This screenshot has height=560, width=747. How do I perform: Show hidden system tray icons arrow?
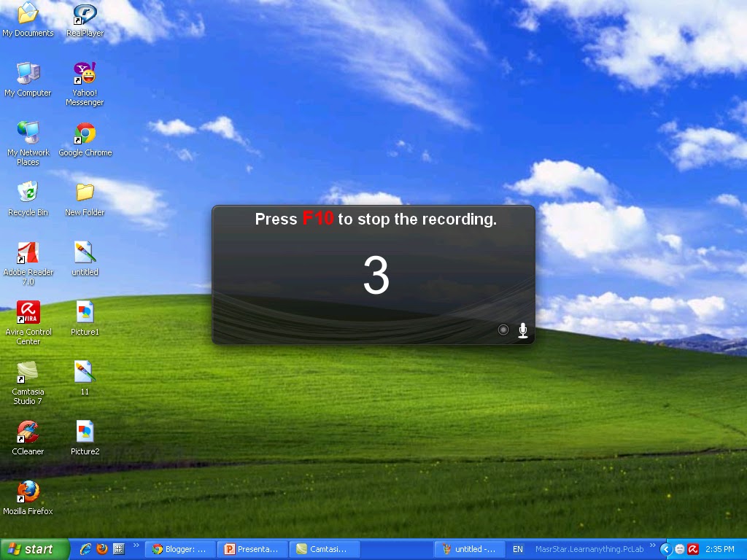[665, 549]
